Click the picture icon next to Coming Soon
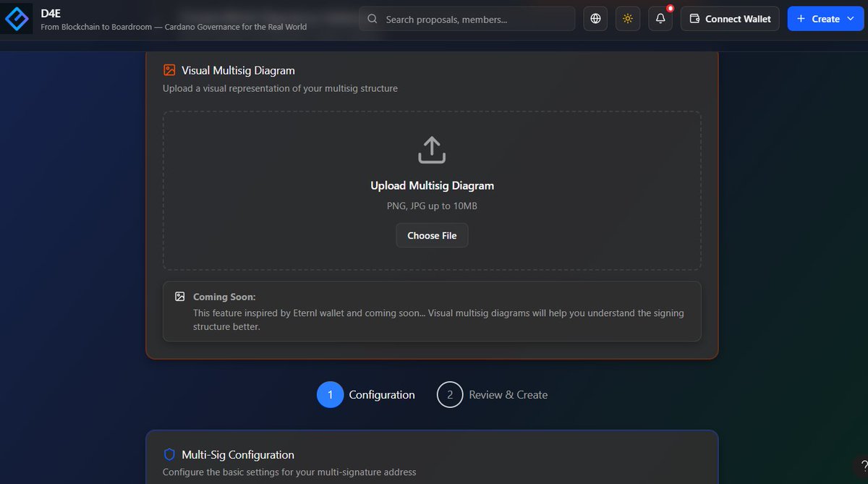The height and width of the screenshot is (484, 868). coord(179,296)
